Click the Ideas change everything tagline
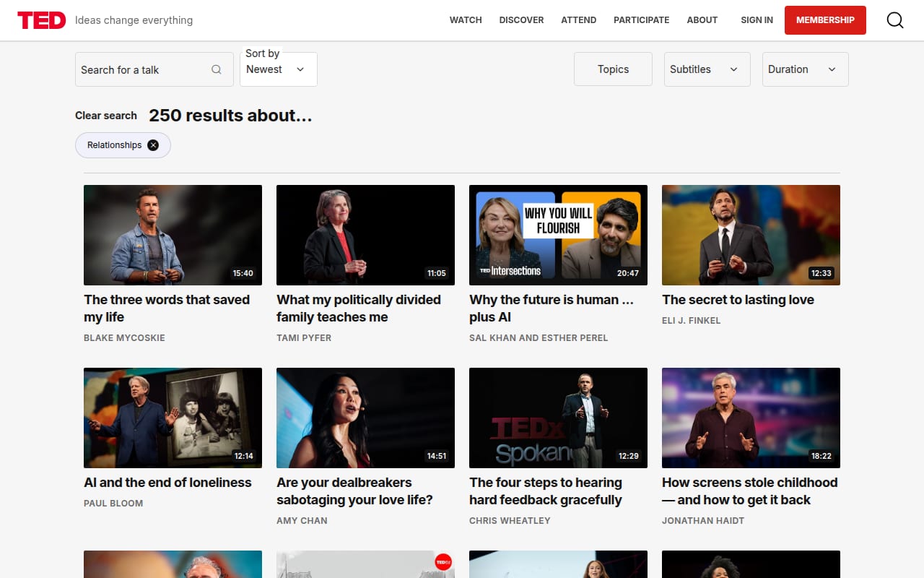This screenshot has height=578, width=924. (x=134, y=20)
